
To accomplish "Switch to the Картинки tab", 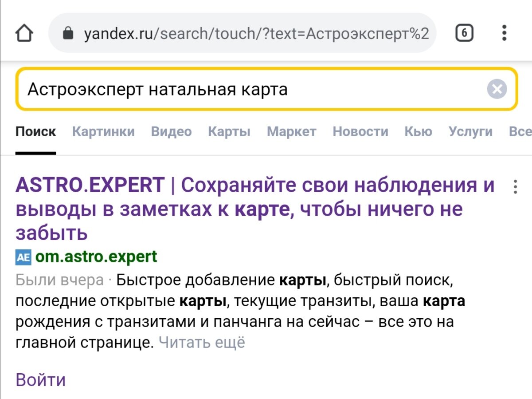I will click(103, 132).
